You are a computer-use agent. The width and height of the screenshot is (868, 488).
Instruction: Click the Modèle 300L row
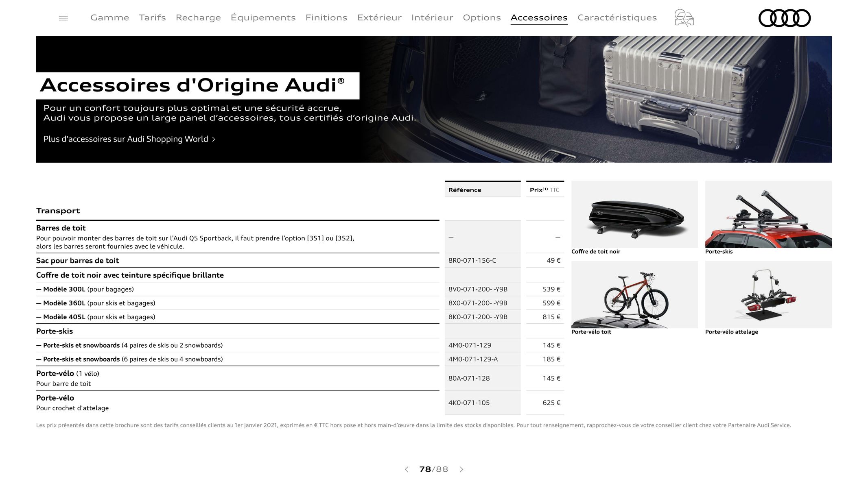tap(238, 289)
